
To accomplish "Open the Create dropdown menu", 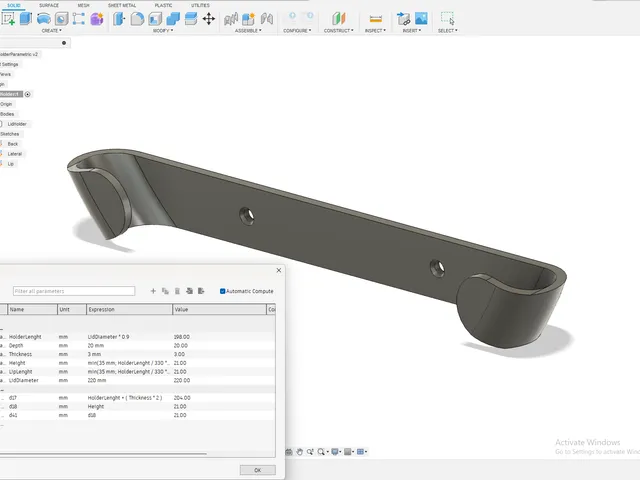I will coord(51,31).
